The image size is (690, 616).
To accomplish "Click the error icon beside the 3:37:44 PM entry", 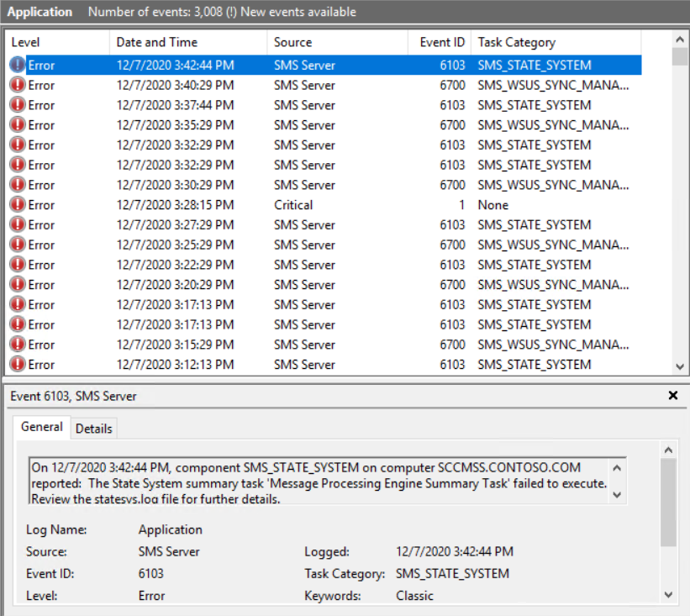I will pos(18,105).
